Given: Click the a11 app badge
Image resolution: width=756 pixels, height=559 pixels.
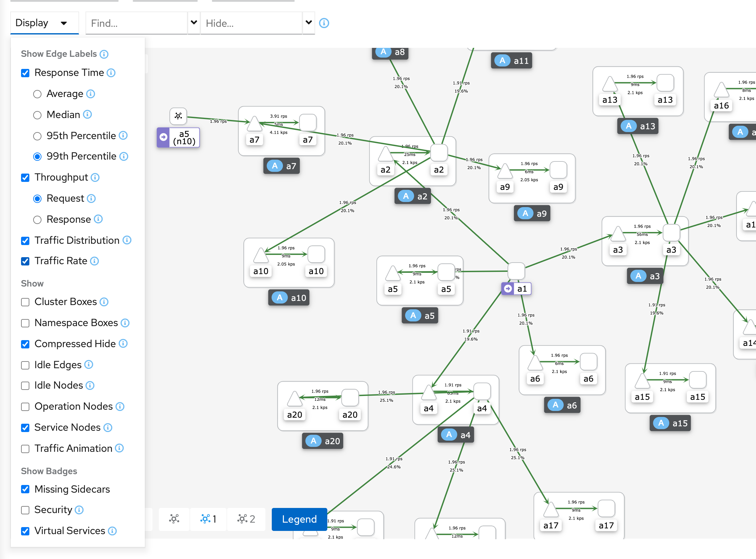Looking at the screenshot, I should (x=512, y=61).
